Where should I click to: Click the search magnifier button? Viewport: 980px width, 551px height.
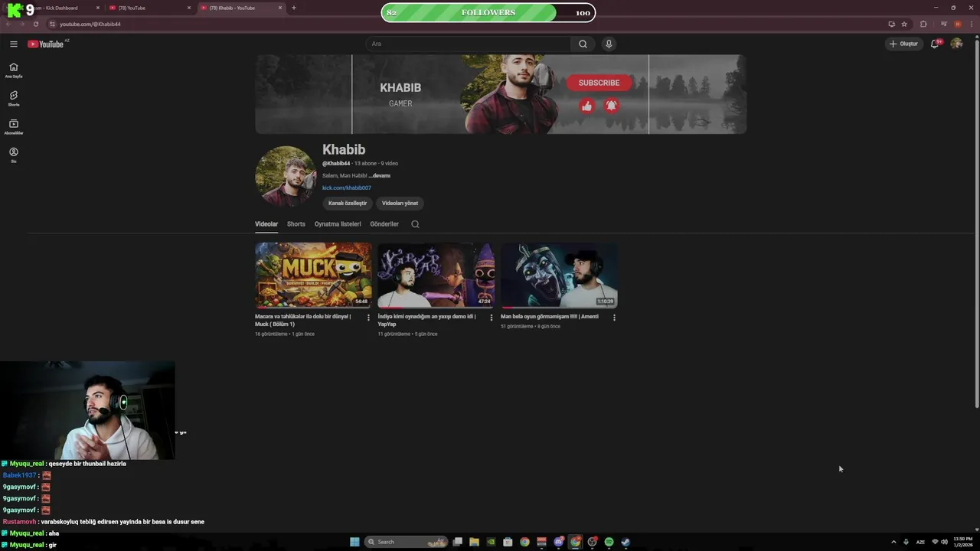point(583,44)
